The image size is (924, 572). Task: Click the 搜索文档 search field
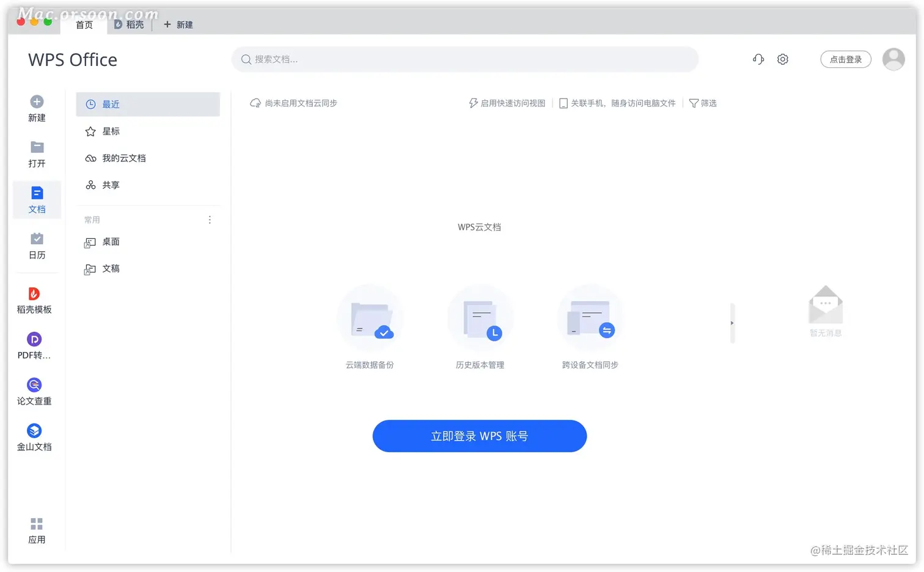tap(465, 59)
